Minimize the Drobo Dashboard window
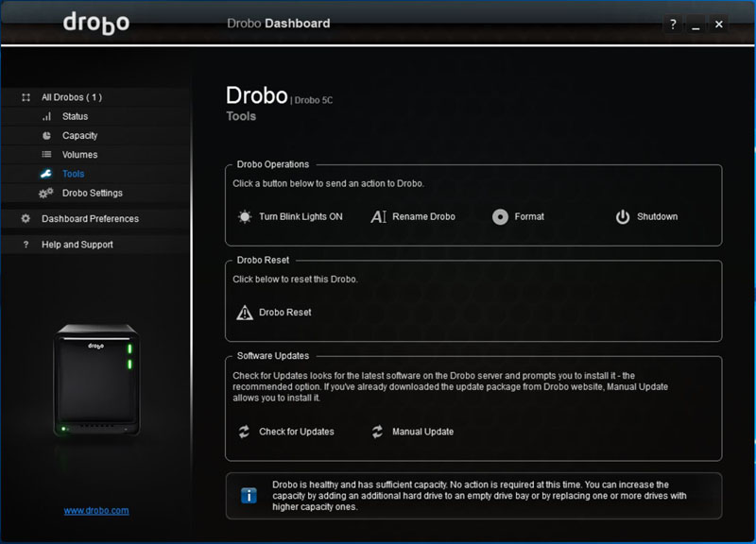 pos(696,25)
